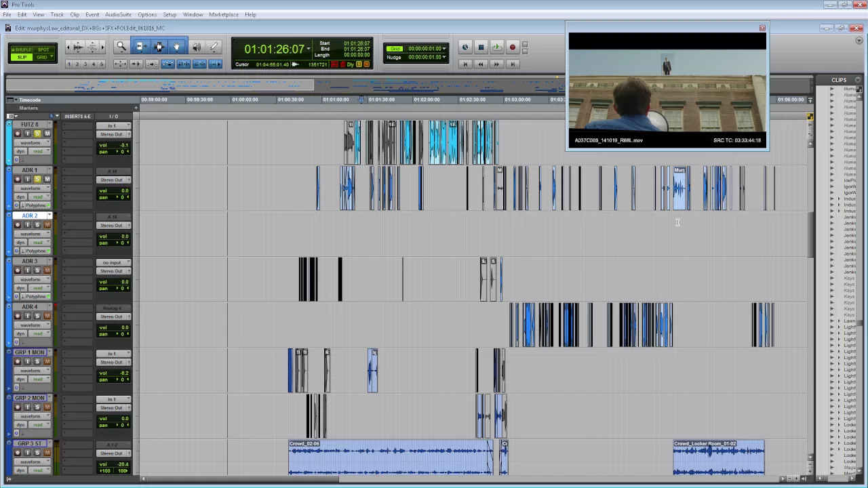Select the GRP 3 ST track name
This screenshot has width=868, height=488.
tap(29, 443)
